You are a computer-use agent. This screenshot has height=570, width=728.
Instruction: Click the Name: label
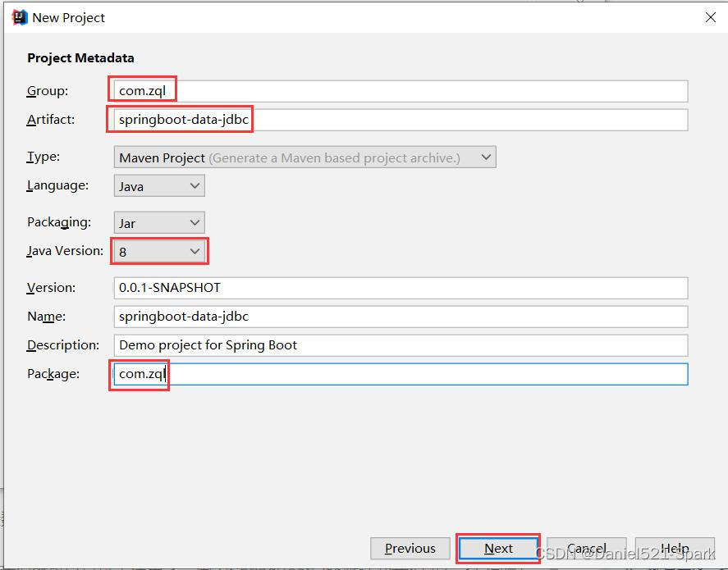(47, 317)
